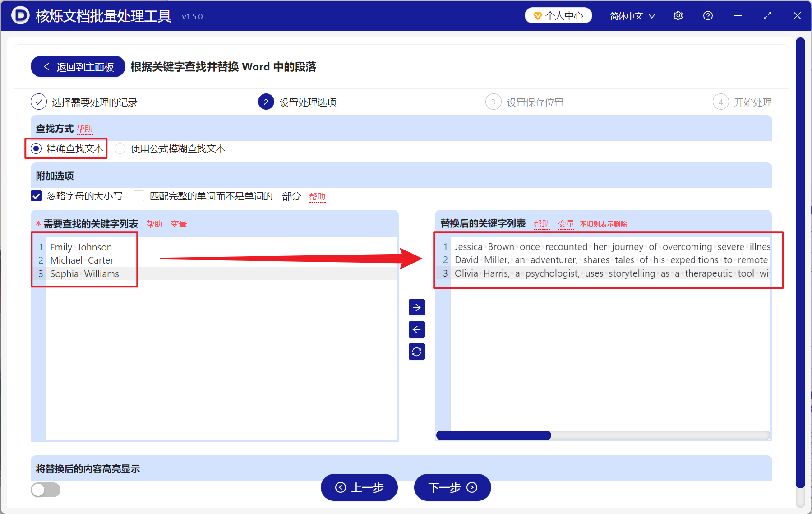Enable 匹配完整的单词而不是单词的一部分
This screenshot has width=812, height=514.
pyautogui.click(x=138, y=196)
